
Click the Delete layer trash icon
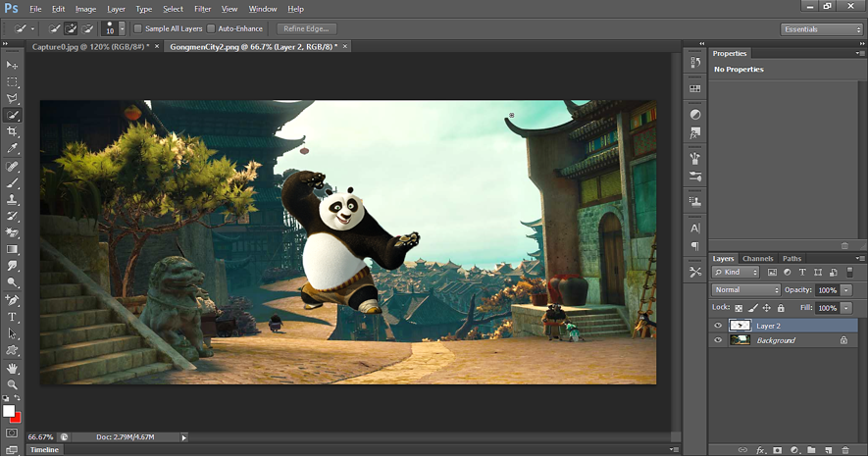(x=845, y=450)
